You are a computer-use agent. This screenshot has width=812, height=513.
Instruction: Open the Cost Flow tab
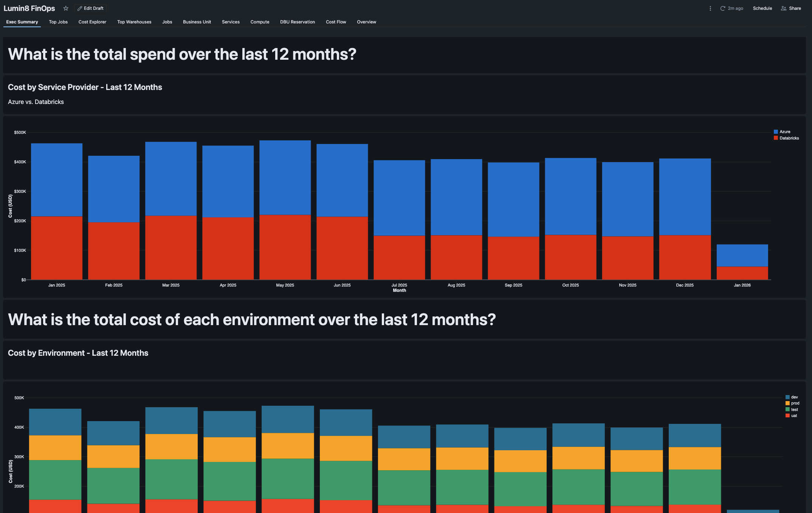(336, 22)
